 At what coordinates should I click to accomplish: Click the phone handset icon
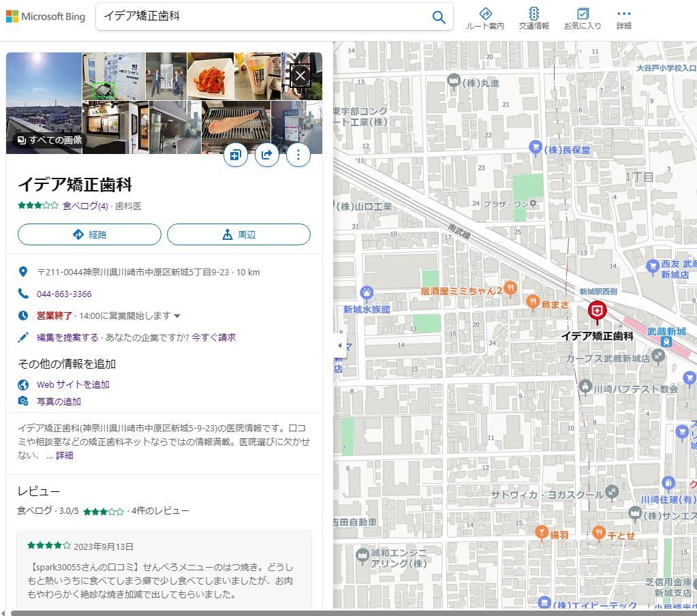click(x=23, y=293)
